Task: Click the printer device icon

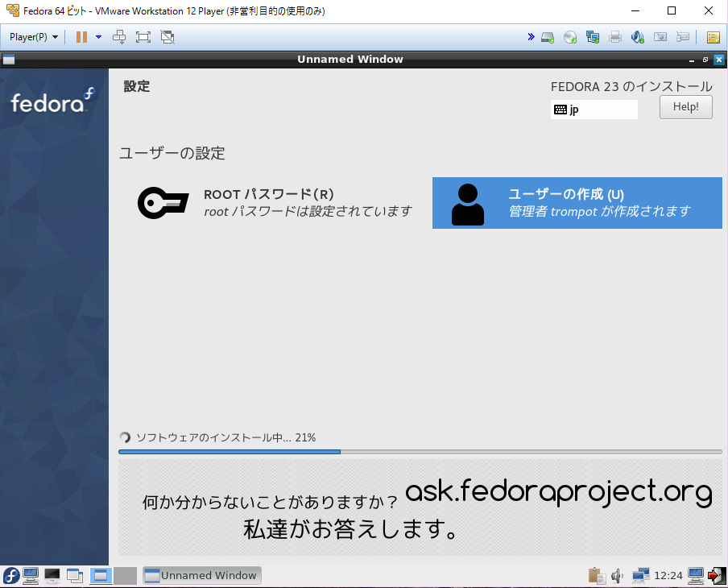Action: coord(615,37)
